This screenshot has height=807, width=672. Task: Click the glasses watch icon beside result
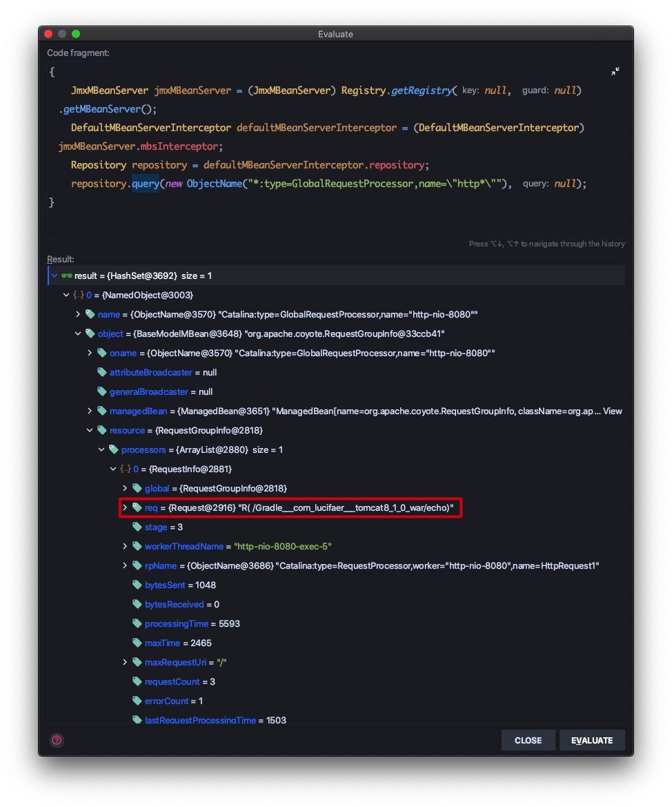click(x=67, y=275)
